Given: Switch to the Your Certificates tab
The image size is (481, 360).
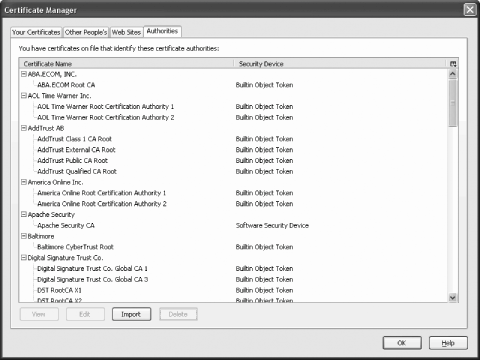Looking at the screenshot, I should point(36,32).
